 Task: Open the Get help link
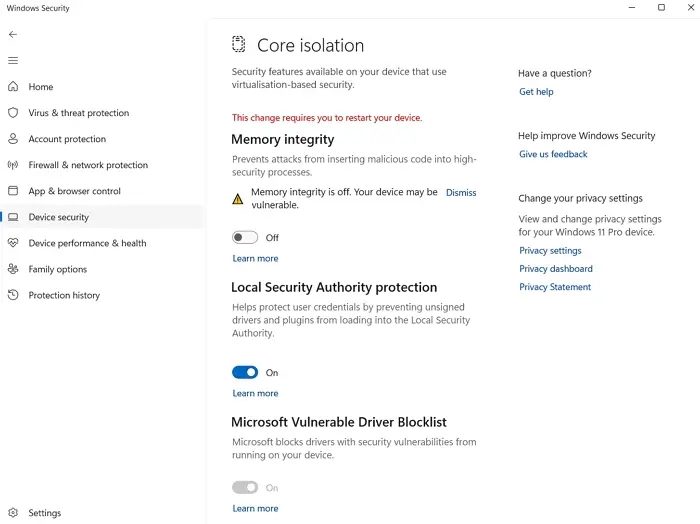click(x=536, y=92)
